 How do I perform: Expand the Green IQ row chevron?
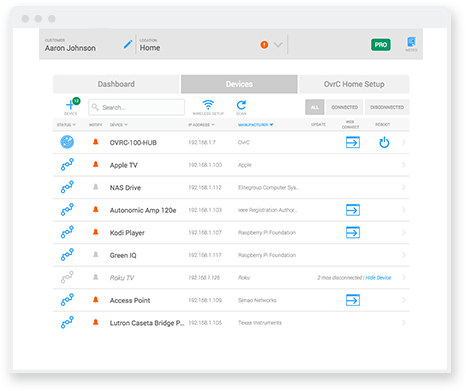click(404, 255)
